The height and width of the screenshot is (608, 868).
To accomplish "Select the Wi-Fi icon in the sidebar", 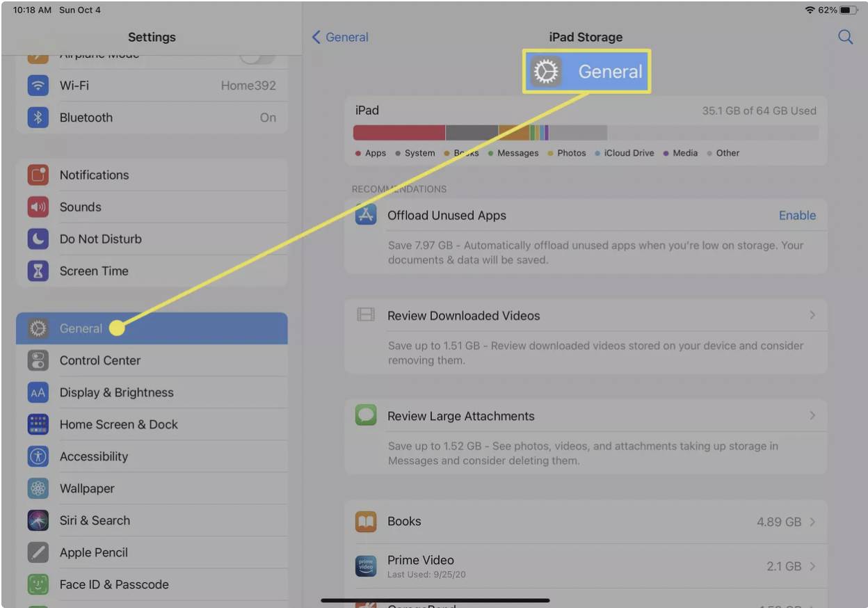I will click(38, 86).
